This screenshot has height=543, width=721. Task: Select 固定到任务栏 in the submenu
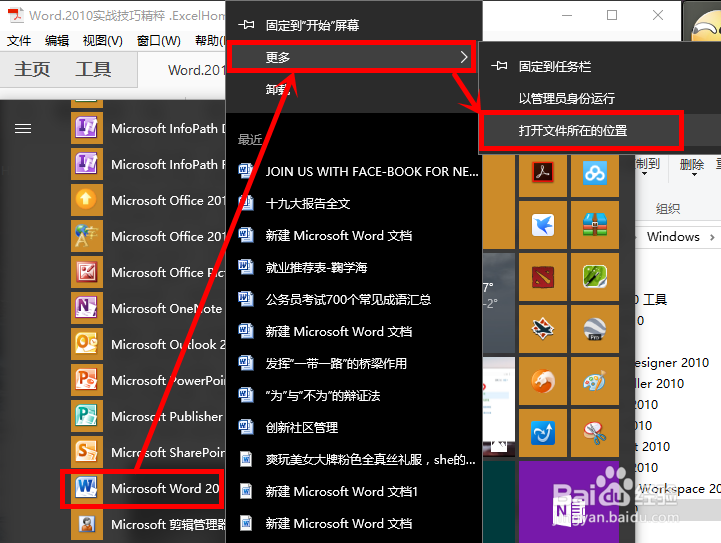pos(600,67)
